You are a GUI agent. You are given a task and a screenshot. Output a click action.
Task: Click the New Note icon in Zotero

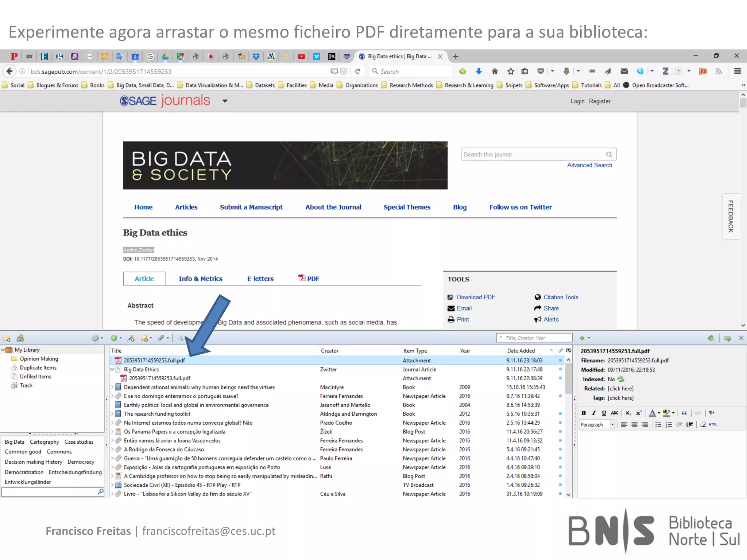coord(146,338)
